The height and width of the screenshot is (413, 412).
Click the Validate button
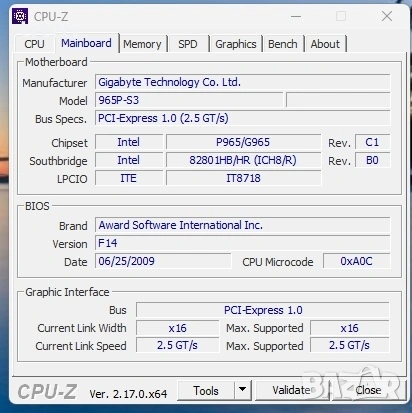click(x=292, y=390)
